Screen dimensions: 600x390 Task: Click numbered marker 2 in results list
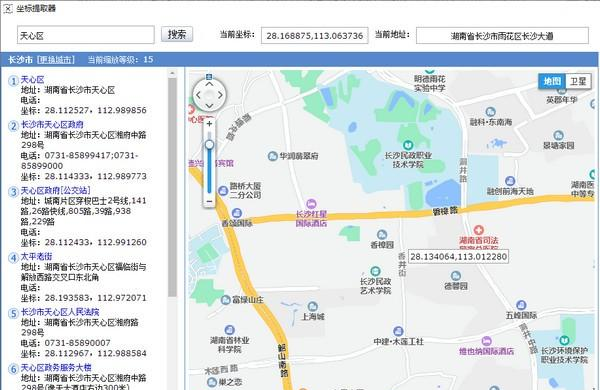13,126
